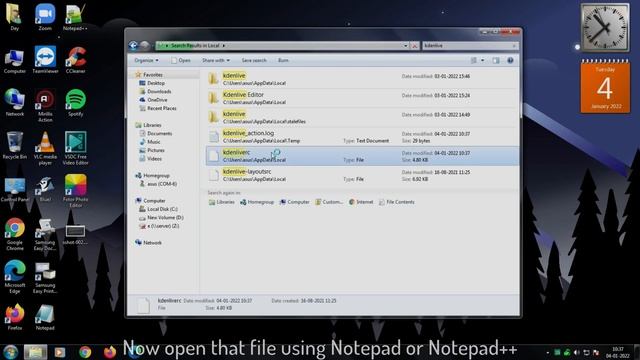Expand the address bar history dropdown
The image size is (640, 360).
tap(406, 46)
